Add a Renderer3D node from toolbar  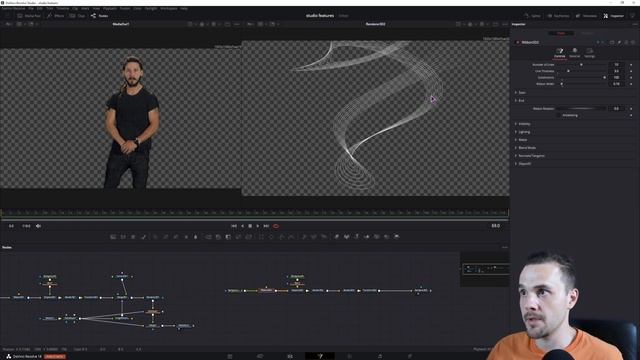[x=397, y=237]
